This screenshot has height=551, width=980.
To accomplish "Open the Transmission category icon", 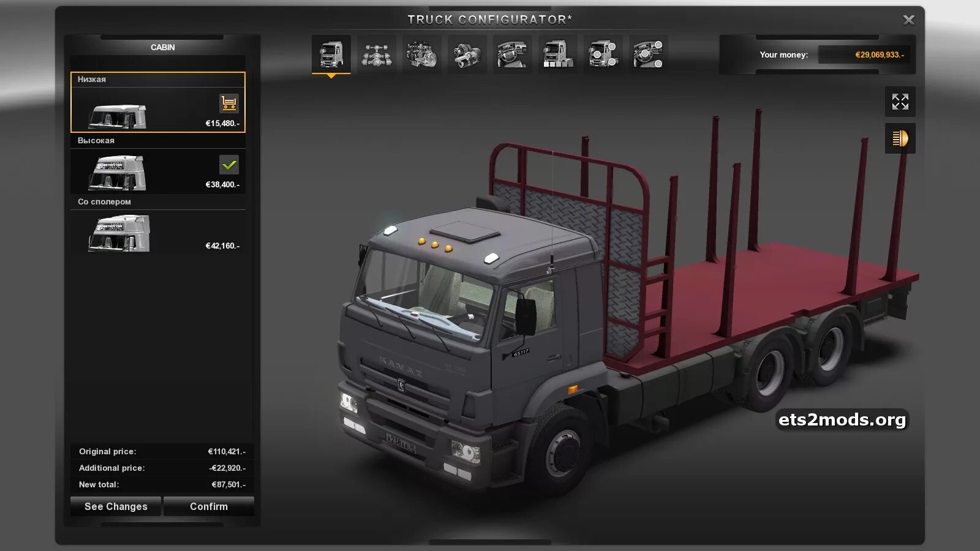I will click(467, 54).
